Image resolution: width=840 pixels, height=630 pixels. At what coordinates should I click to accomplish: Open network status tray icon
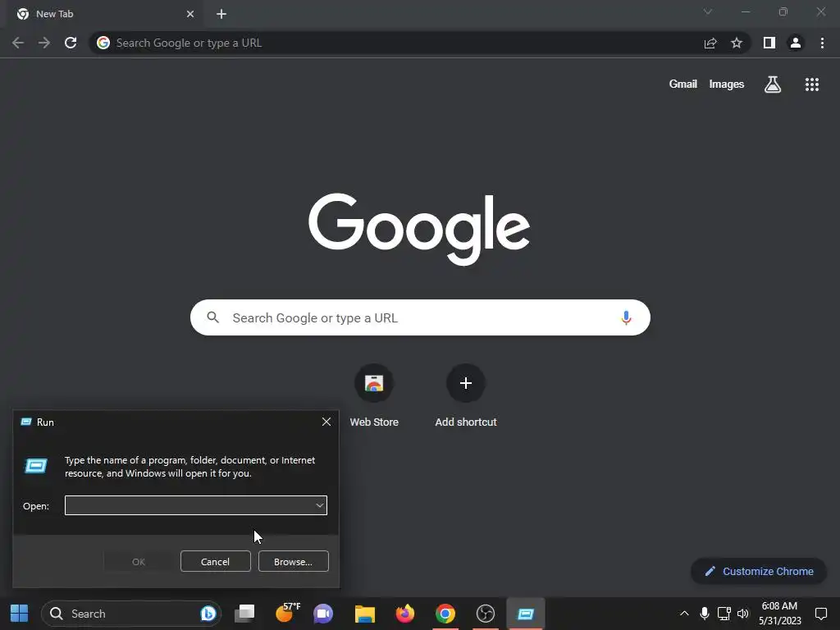click(x=724, y=614)
